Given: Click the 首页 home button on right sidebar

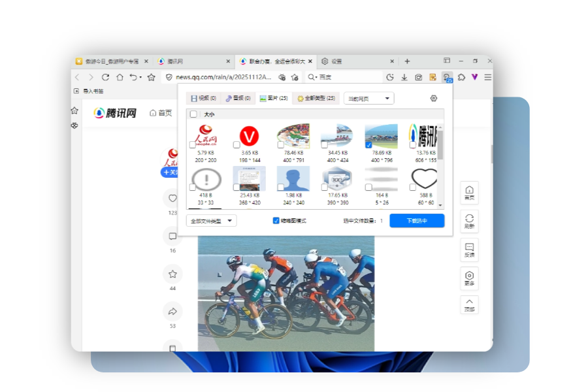Looking at the screenshot, I should (x=469, y=193).
